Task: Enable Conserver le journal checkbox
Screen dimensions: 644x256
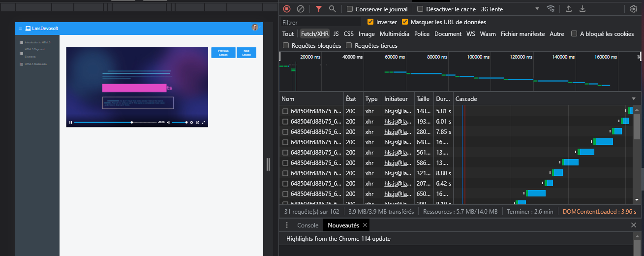Action: coord(350,9)
